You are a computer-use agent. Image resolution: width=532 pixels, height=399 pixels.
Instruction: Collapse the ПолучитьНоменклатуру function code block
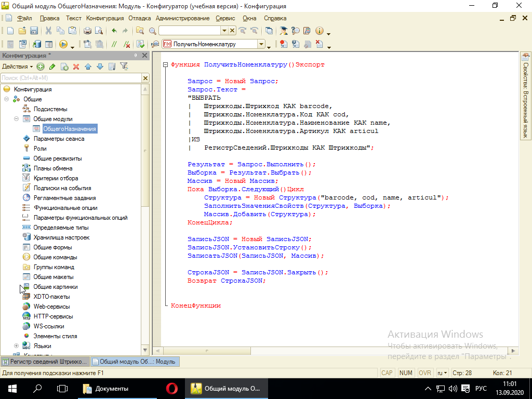click(x=165, y=65)
